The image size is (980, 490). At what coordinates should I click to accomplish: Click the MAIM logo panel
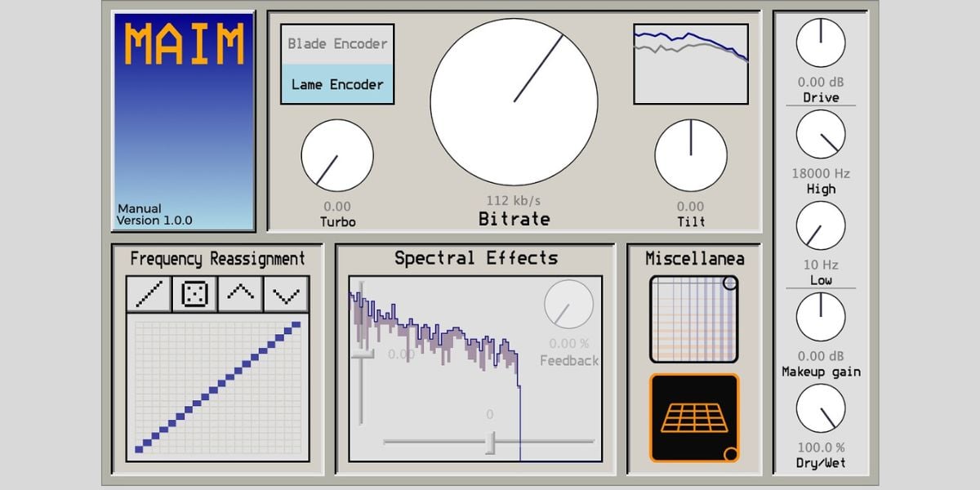pyautogui.click(x=184, y=121)
